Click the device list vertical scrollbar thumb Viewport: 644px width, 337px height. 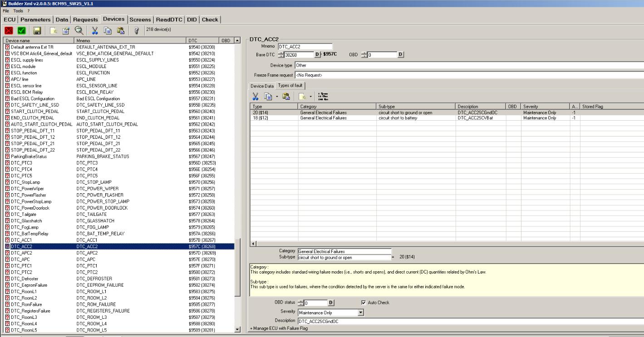click(237, 267)
